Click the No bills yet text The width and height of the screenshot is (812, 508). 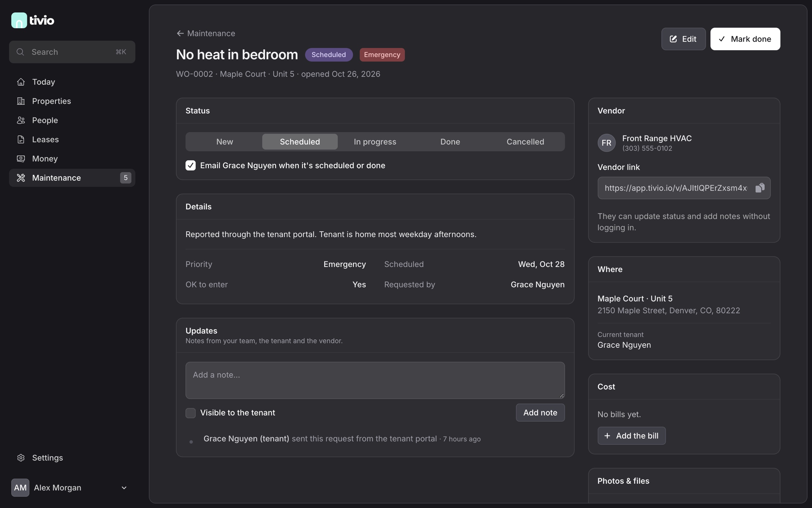point(619,414)
